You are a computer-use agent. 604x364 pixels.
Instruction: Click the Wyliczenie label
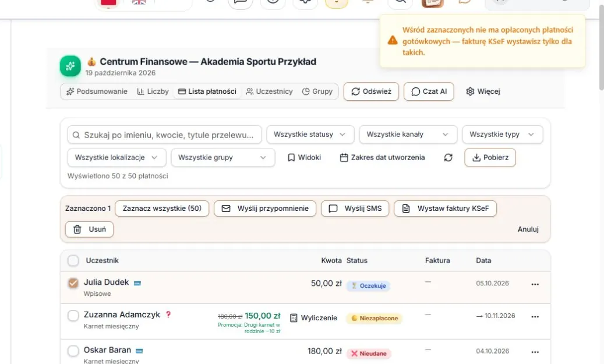(319, 318)
